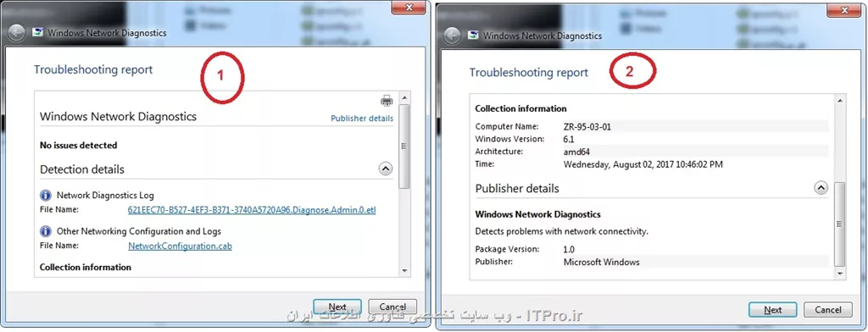Click the No issues detected text
The width and height of the screenshot is (868, 332).
[79, 146]
